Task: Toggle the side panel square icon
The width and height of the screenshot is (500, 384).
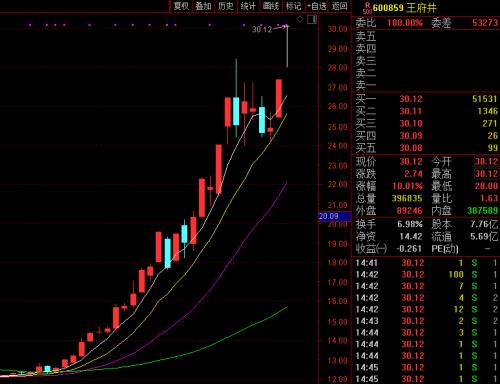Action: pyautogui.click(x=312, y=19)
